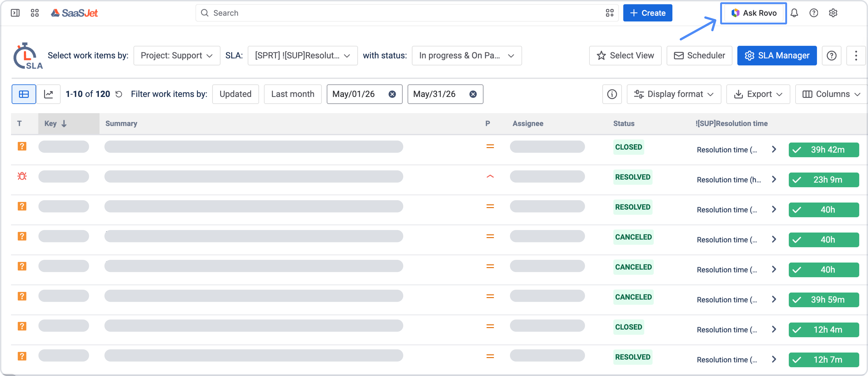
Task: Collapse the sidebar panel icon
Action: point(15,13)
